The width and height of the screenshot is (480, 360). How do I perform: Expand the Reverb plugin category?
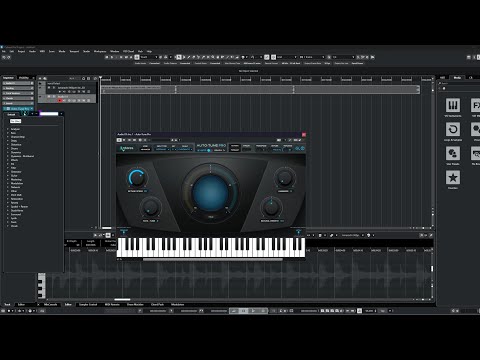[8, 203]
